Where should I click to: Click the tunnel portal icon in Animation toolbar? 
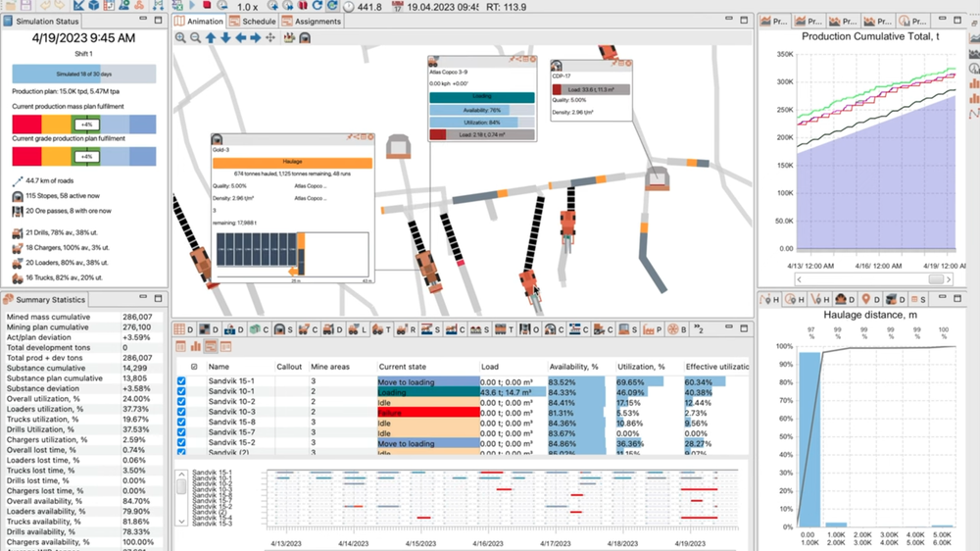pos(305,38)
